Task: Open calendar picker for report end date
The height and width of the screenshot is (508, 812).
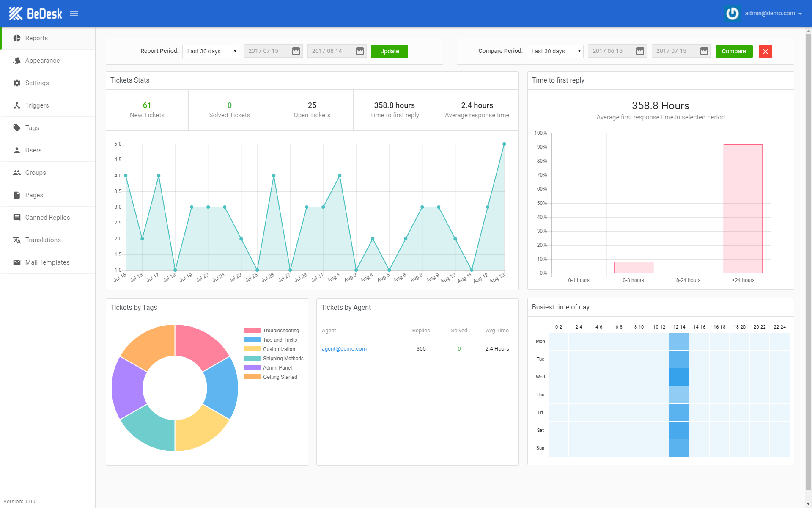Action: (x=360, y=51)
